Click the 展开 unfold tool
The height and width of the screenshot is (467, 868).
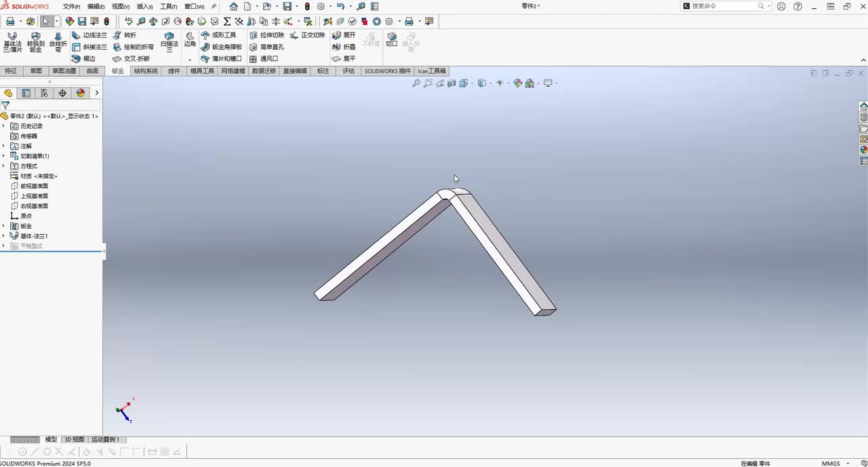[x=344, y=35]
